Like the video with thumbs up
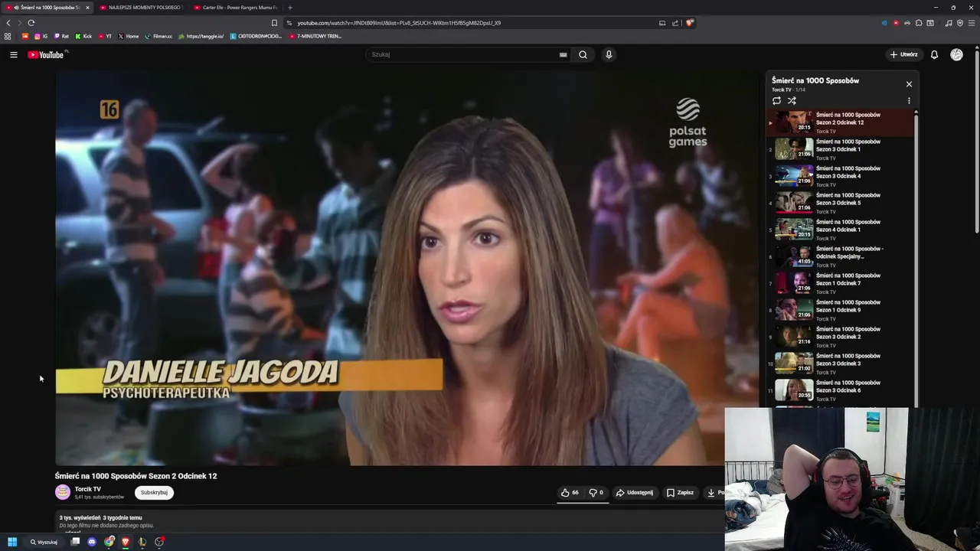Screen dimensions: 980x551 point(570,493)
